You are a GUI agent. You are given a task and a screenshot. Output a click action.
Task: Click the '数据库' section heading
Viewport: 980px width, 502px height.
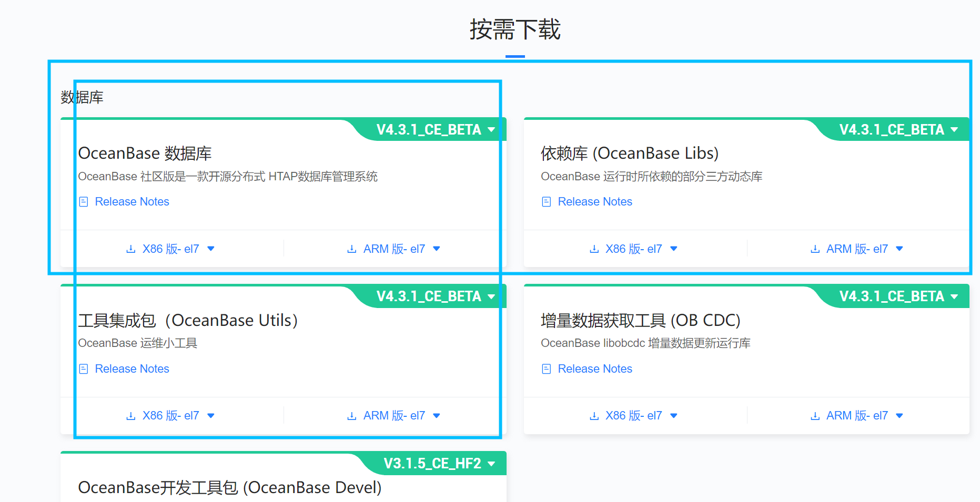tap(82, 98)
